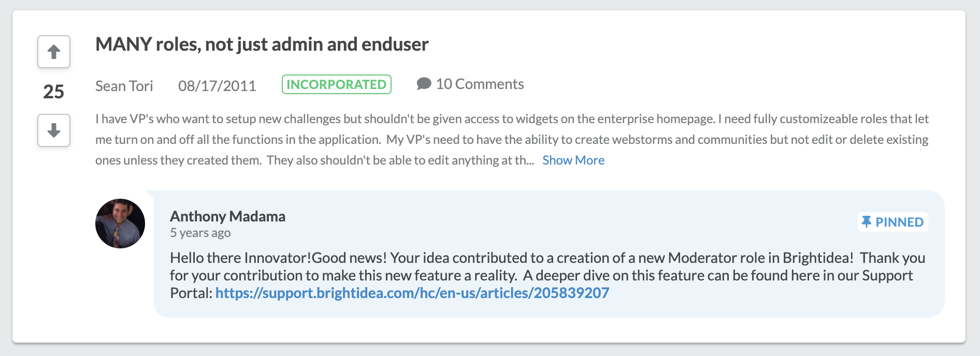Click the idea description paragraph text

point(512,140)
